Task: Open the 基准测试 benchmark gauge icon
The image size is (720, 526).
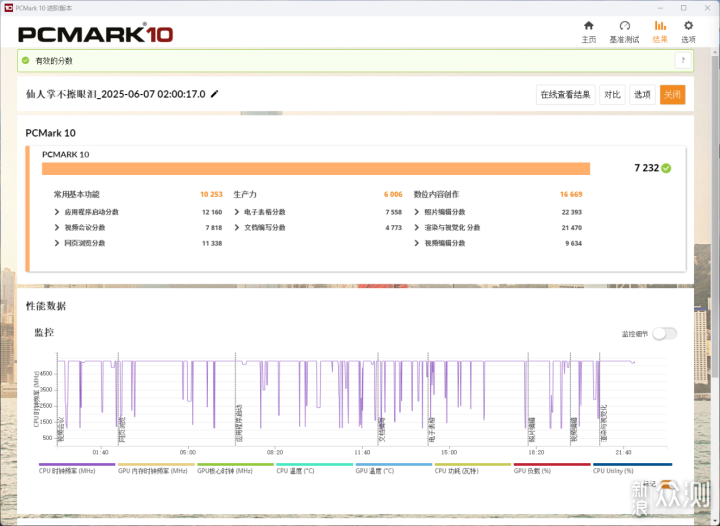Action: 624,26
